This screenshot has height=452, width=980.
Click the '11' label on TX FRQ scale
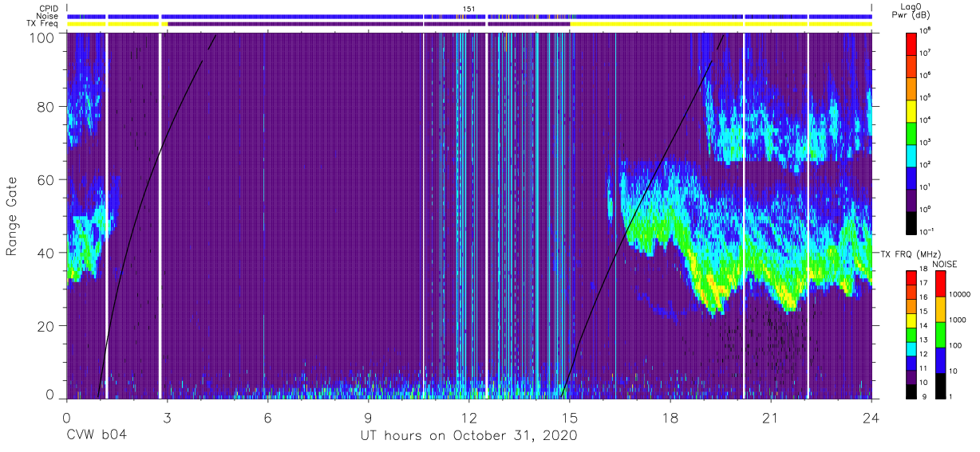[923, 370]
